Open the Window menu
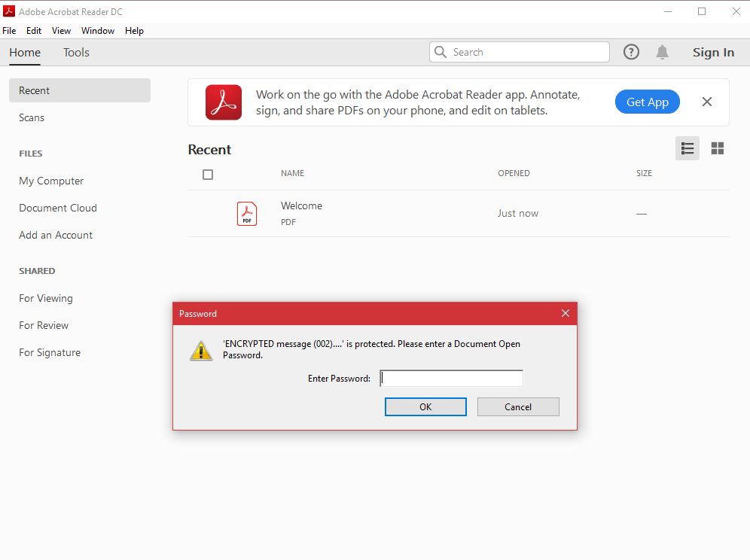This screenshot has width=750, height=560. (x=98, y=31)
